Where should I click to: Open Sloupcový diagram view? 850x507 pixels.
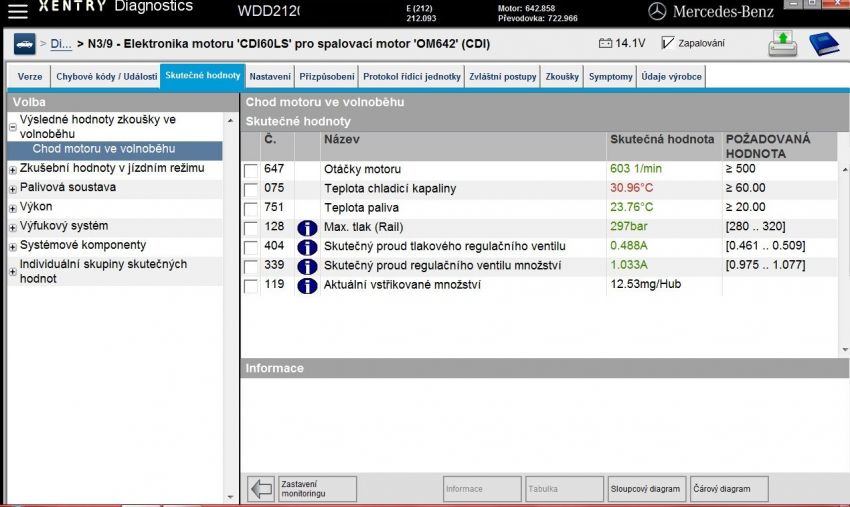click(647, 489)
